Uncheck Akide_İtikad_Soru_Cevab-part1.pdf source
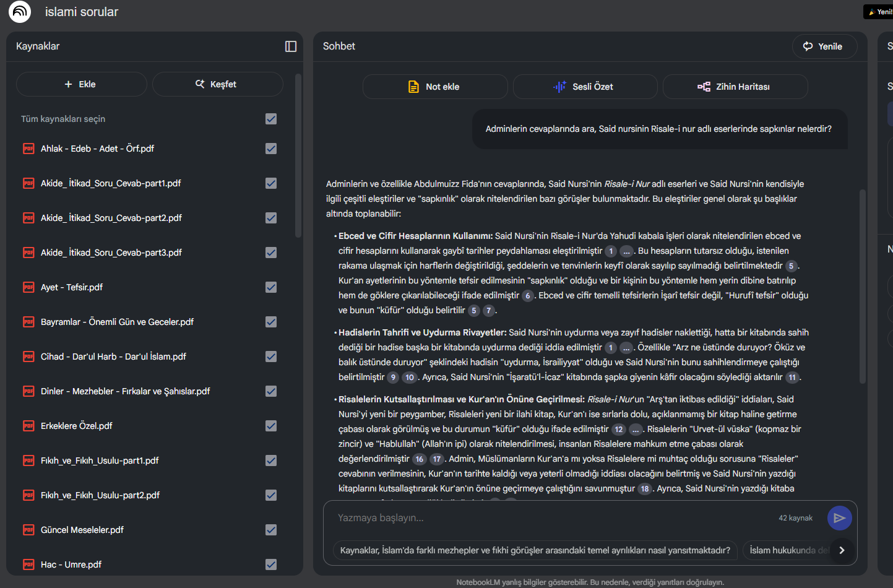Screen dimensions: 893x588 (x=271, y=183)
